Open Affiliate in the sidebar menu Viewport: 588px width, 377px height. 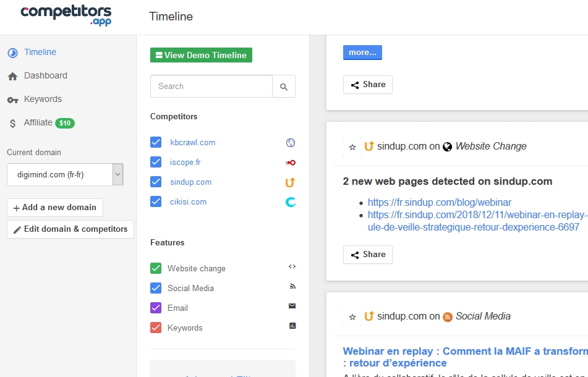point(38,122)
